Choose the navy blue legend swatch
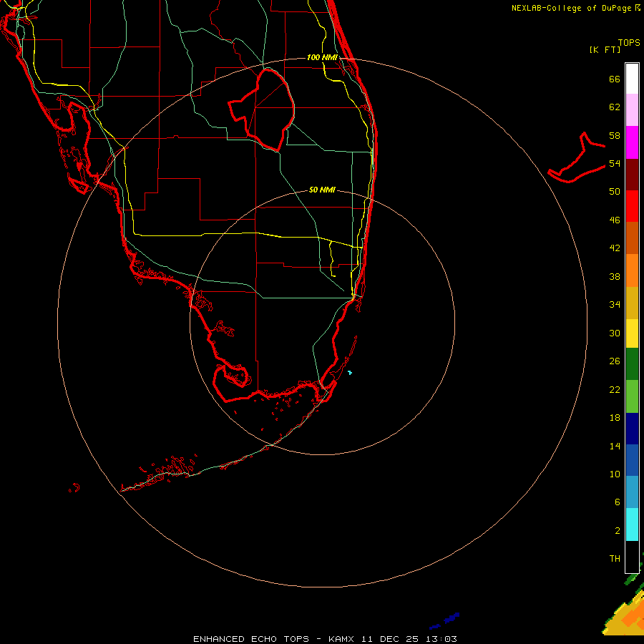 point(632,429)
